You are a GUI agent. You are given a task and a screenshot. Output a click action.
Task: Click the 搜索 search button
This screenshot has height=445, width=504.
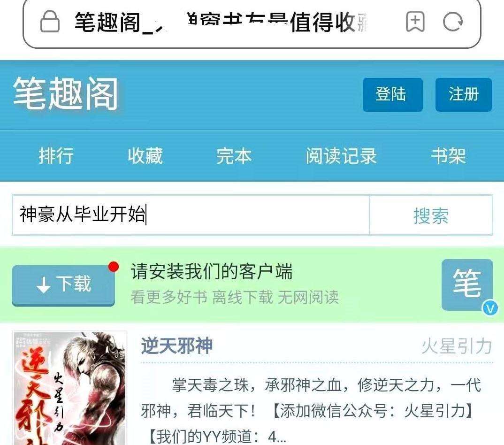431,215
